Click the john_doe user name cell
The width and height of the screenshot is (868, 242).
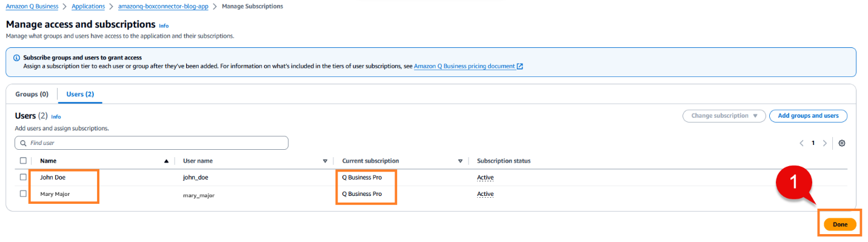coord(196,178)
